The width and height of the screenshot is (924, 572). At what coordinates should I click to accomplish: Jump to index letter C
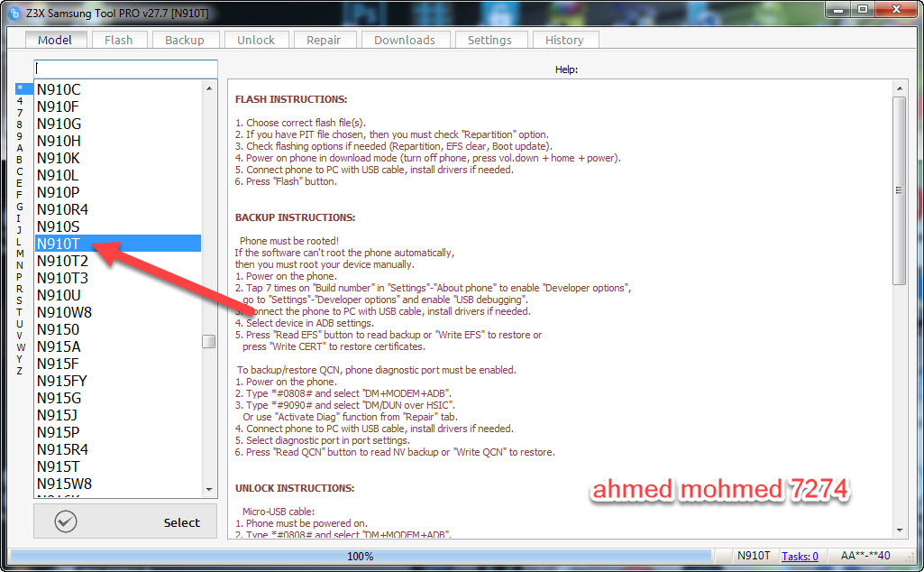click(x=20, y=171)
